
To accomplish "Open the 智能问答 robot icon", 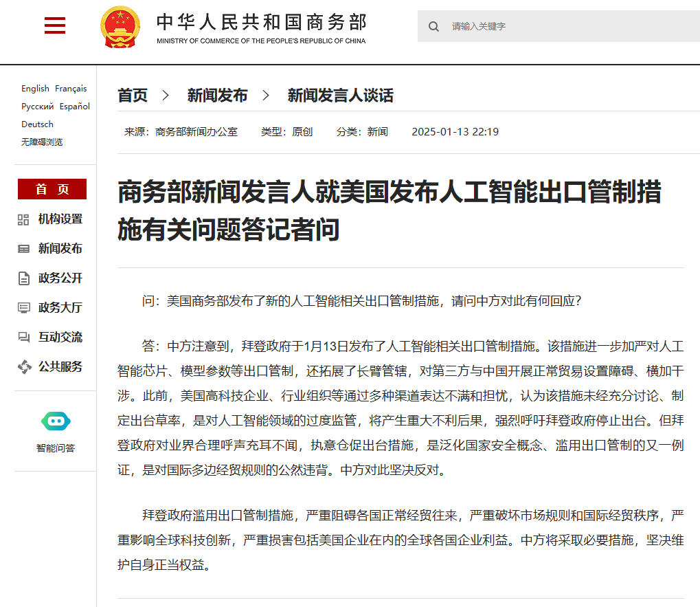I will point(56,421).
